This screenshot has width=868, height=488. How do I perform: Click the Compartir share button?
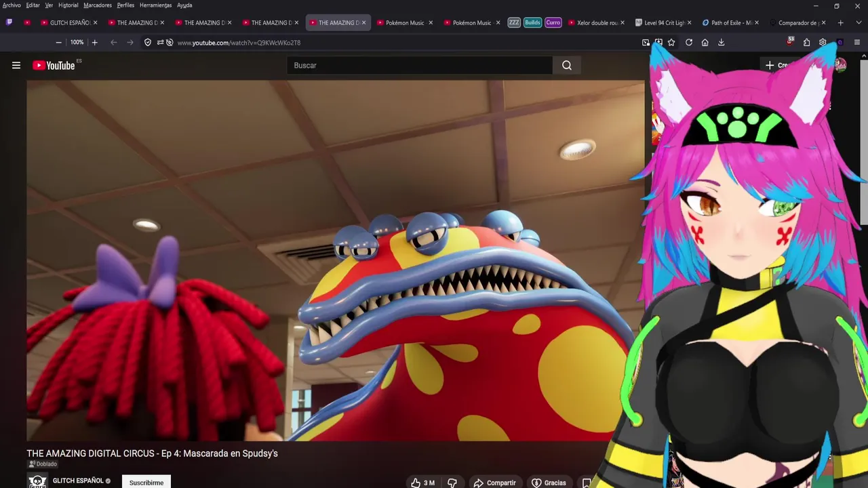coord(494,483)
